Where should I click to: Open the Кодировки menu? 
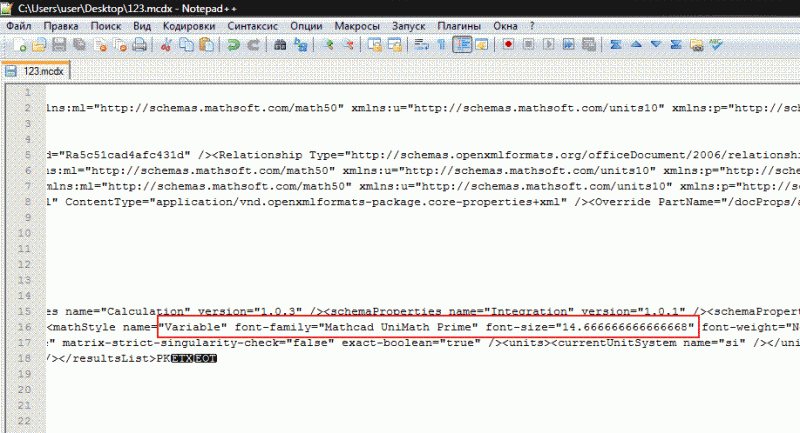[x=189, y=26]
